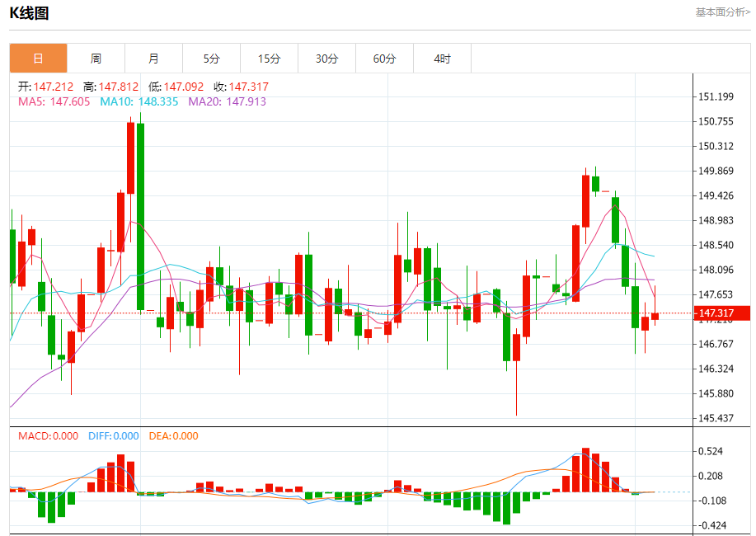
Task: Click the open price 147.212 value
Action: point(54,87)
